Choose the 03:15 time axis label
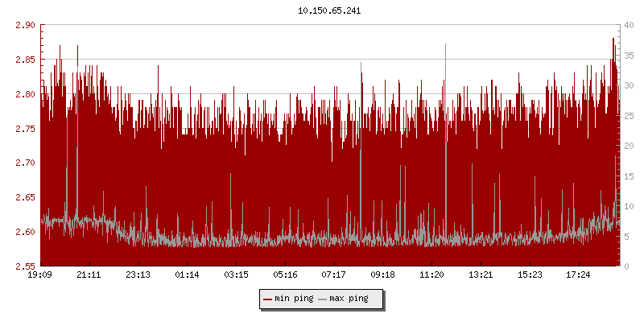 tap(236, 275)
